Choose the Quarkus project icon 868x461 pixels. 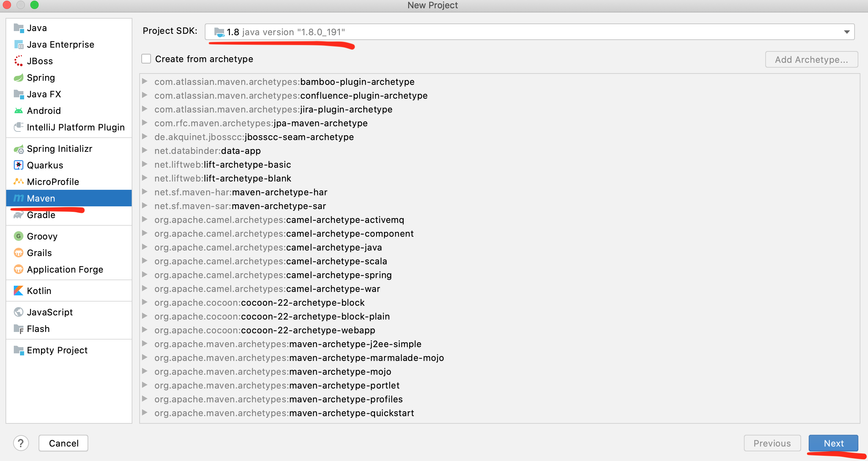pos(18,165)
